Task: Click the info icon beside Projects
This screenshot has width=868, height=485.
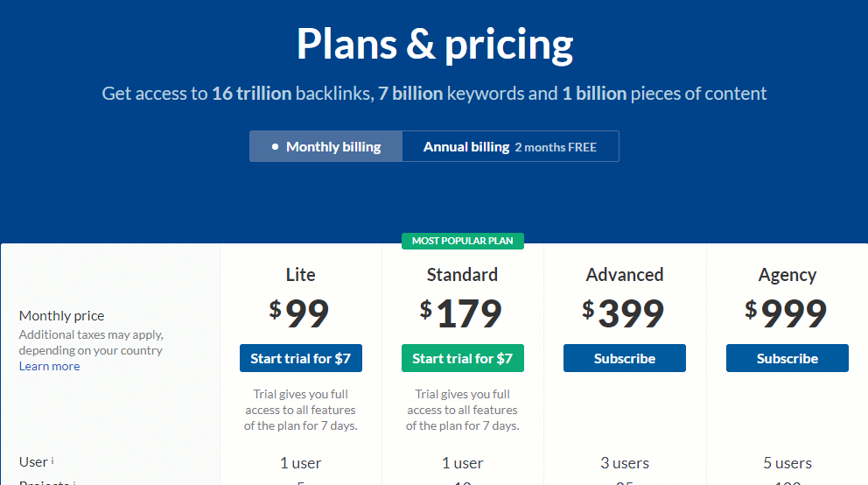Action: (74, 482)
